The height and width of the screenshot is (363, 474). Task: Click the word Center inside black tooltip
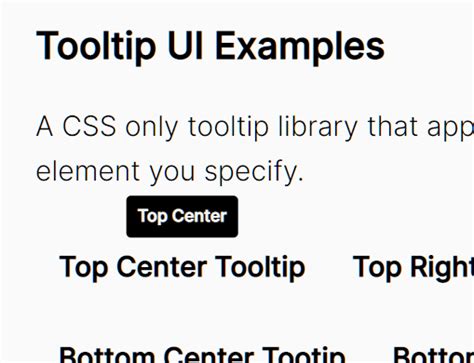[200, 216]
